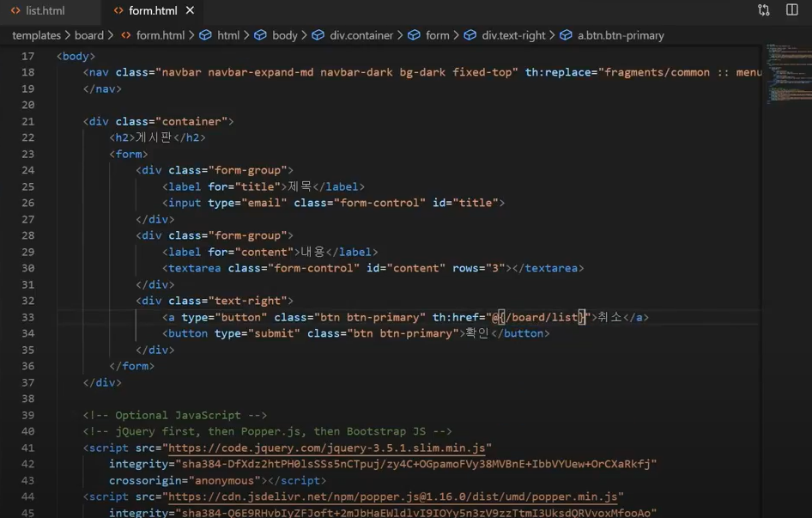Select the body breadcrumb element
This screenshot has width=812, height=518.
[285, 35]
